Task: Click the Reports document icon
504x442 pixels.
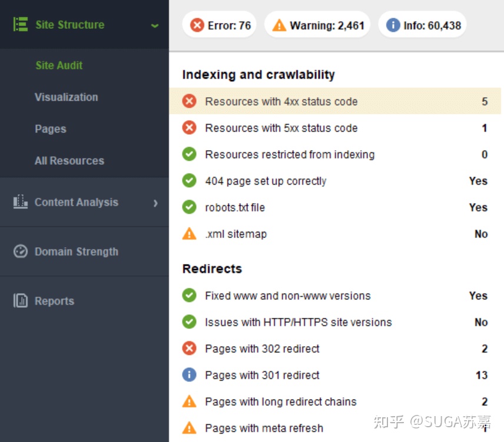Action: pyautogui.click(x=20, y=301)
